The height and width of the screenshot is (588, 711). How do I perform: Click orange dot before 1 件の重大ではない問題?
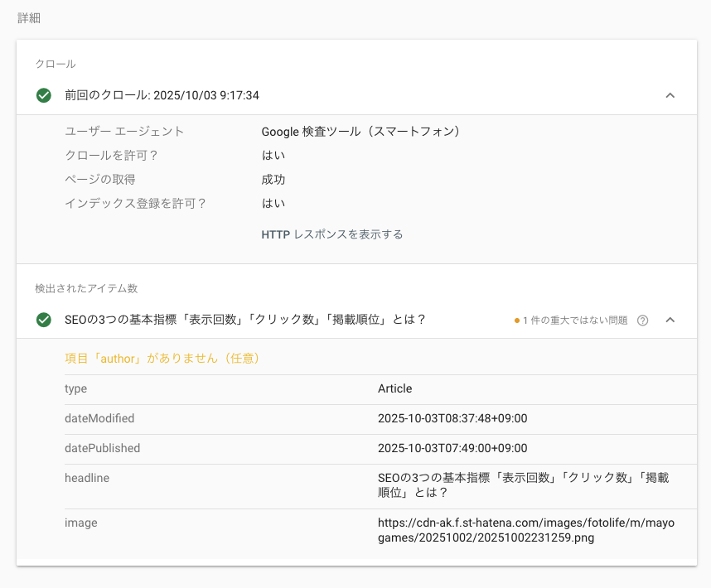pyautogui.click(x=516, y=321)
